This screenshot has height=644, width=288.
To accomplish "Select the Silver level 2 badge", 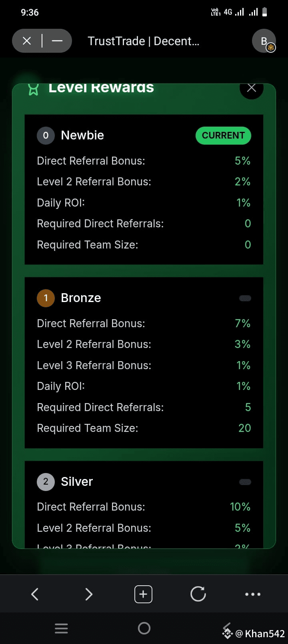I will [x=46, y=482].
